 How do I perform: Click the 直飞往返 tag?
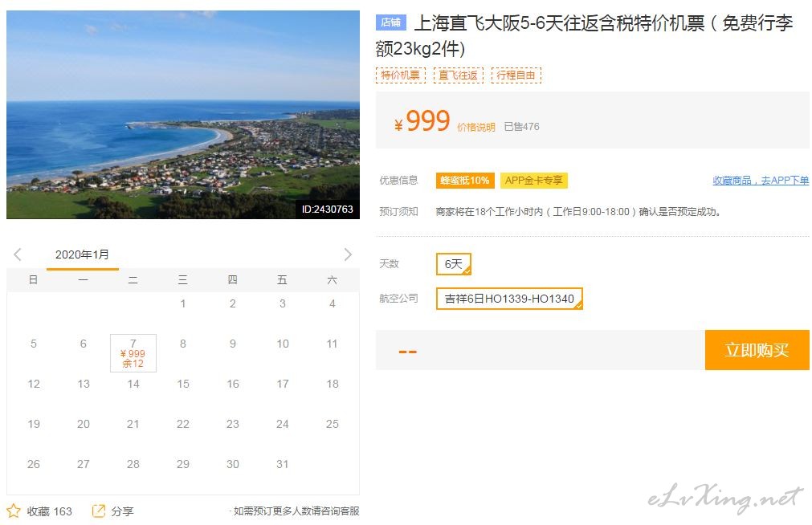click(459, 75)
